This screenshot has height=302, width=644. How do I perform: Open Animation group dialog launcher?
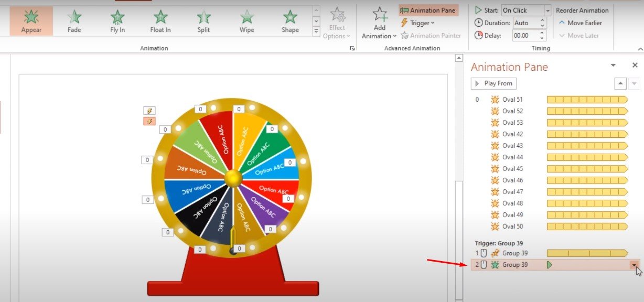(x=352, y=48)
